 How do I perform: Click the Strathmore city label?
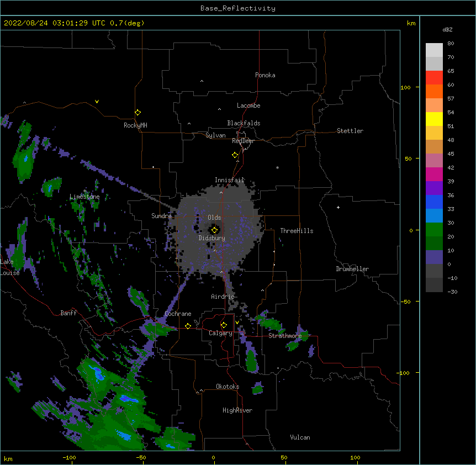[285, 336]
